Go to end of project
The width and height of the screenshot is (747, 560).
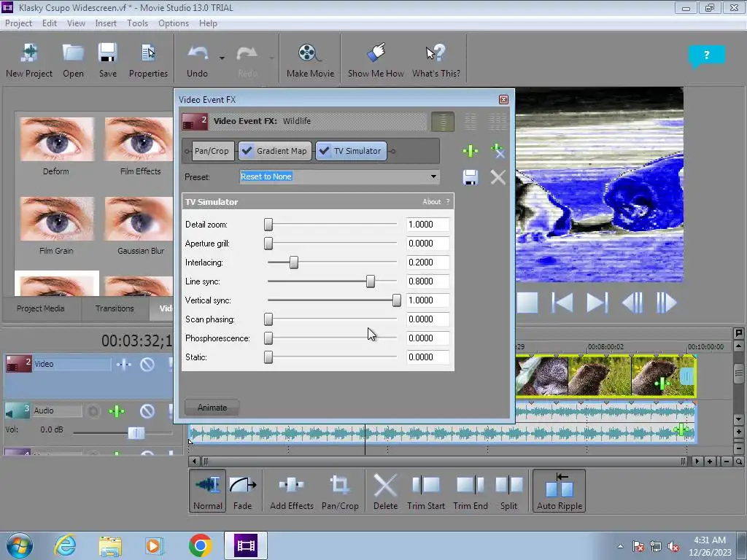tap(597, 303)
